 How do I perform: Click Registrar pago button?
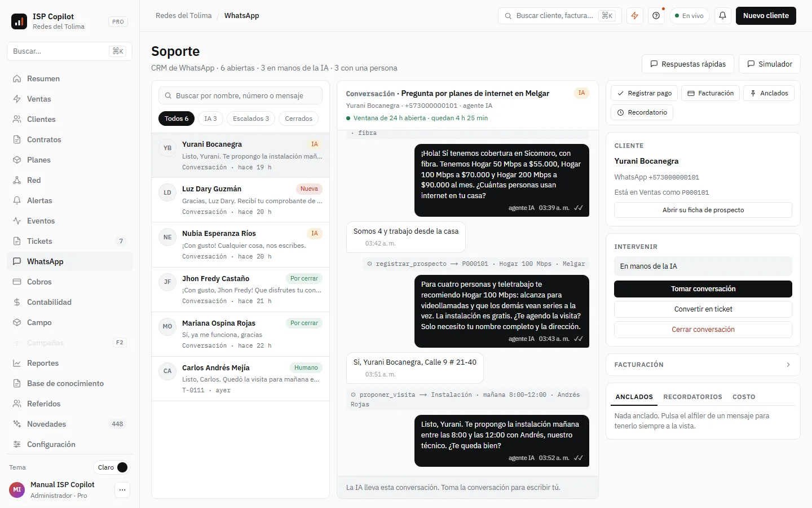(x=644, y=93)
